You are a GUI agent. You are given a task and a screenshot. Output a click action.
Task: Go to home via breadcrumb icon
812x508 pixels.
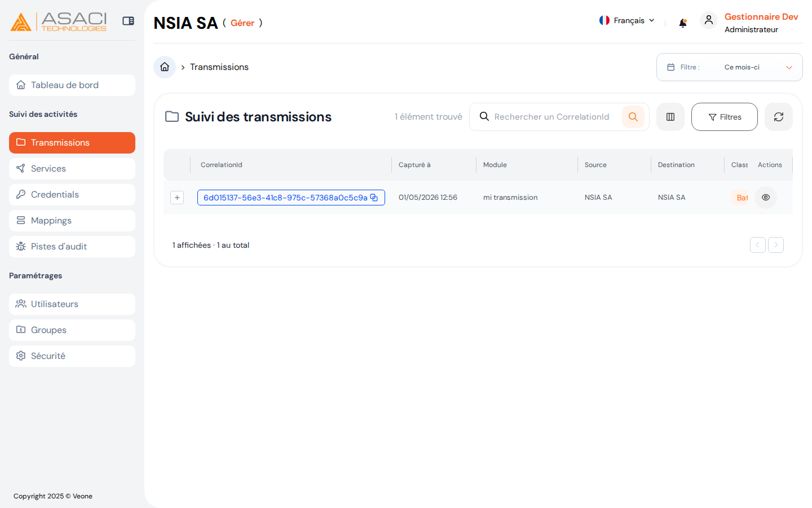coord(165,67)
